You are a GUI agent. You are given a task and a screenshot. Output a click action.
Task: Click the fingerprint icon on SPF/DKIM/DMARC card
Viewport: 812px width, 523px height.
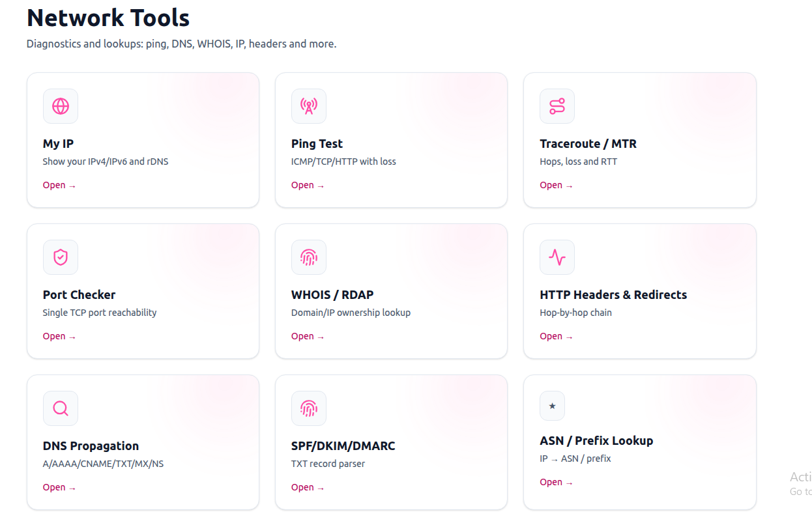click(x=308, y=408)
